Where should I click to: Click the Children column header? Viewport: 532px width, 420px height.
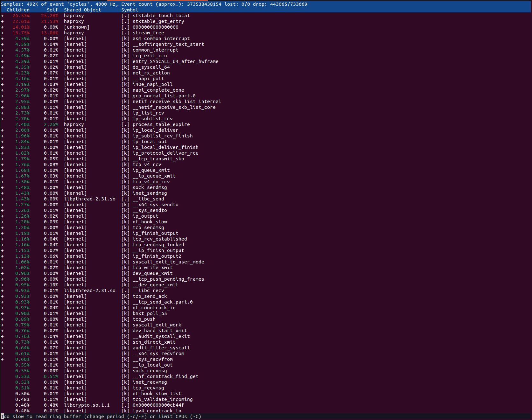18,10
